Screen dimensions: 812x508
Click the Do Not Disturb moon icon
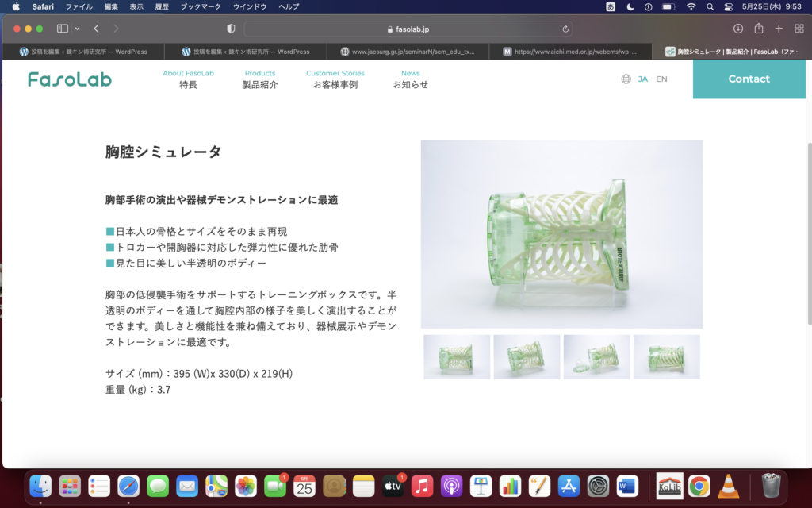pyautogui.click(x=629, y=7)
